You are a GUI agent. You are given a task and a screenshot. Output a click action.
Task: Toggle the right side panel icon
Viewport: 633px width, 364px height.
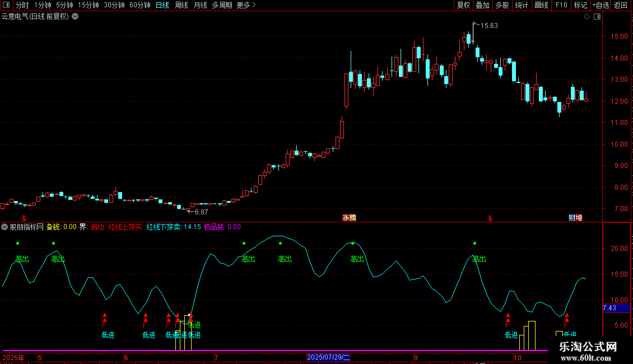tap(597, 17)
